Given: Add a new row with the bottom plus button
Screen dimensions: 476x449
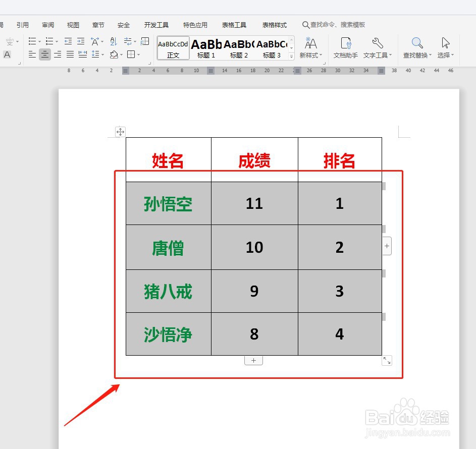Looking at the screenshot, I should tap(253, 360).
